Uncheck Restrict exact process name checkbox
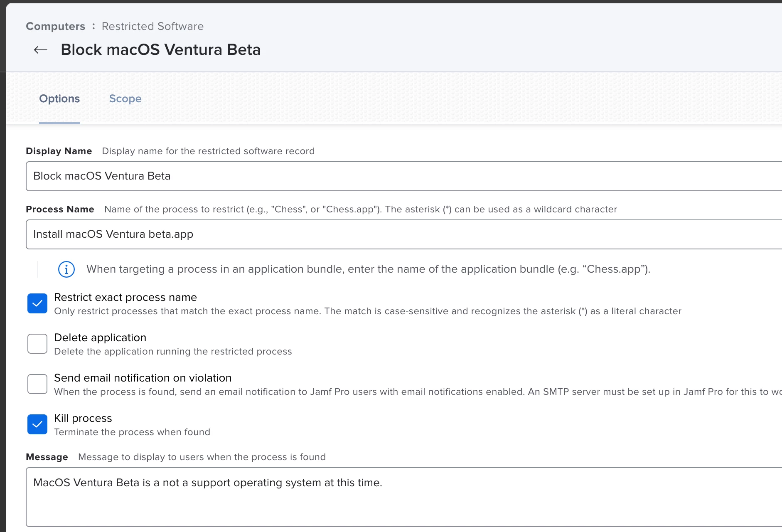Screen dimensions: 782x532 coord(37,303)
